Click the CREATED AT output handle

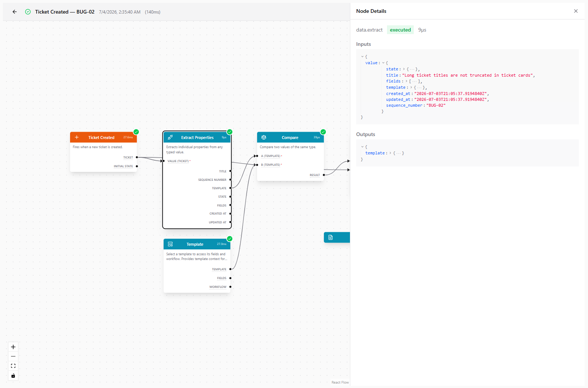pyautogui.click(x=230, y=213)
